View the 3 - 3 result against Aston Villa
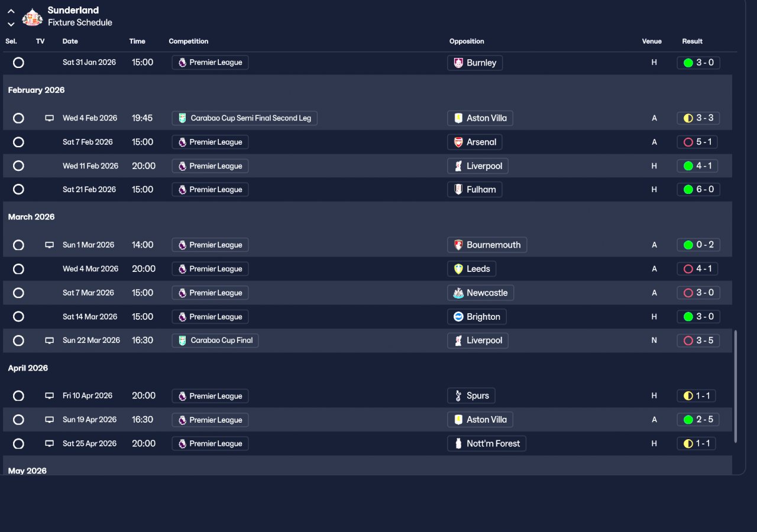The image size is (757, 532). [x=698, y=118]
